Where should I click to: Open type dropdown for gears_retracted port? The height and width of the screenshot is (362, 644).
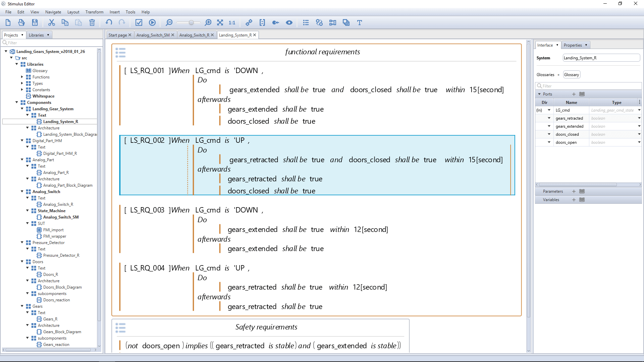(639, 118)
